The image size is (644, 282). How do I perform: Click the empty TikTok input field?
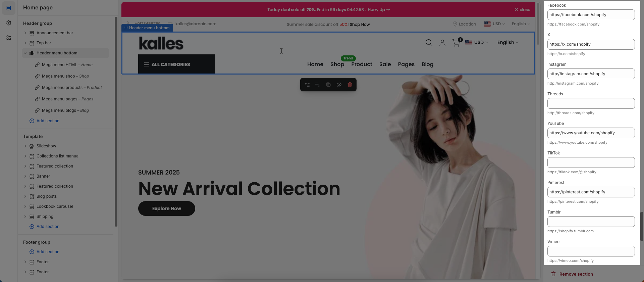[x=591, y=162]
